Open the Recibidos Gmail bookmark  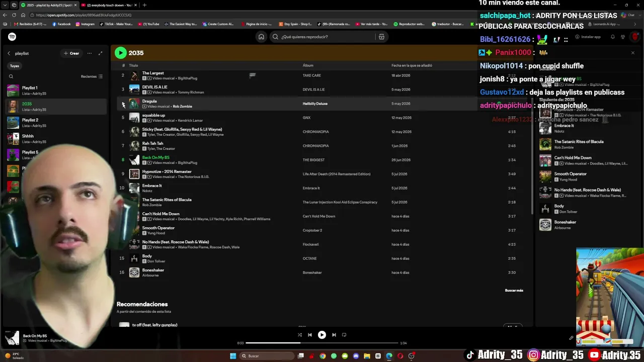coord(31,24)
